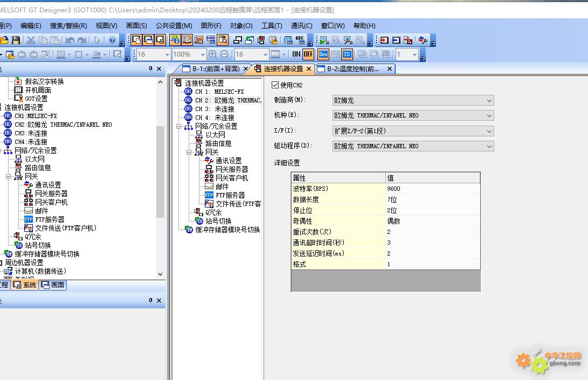Select CH 1: MELSEC-FX in center tree
Image resolution: width=588 pixels, height=380 pixels.
click(219, 92)
